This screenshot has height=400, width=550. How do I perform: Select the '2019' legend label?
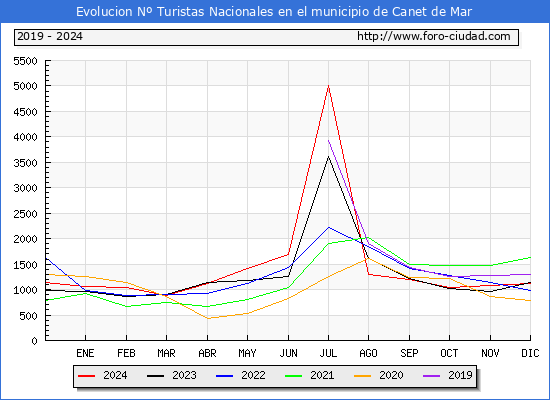tap(460, 375)
